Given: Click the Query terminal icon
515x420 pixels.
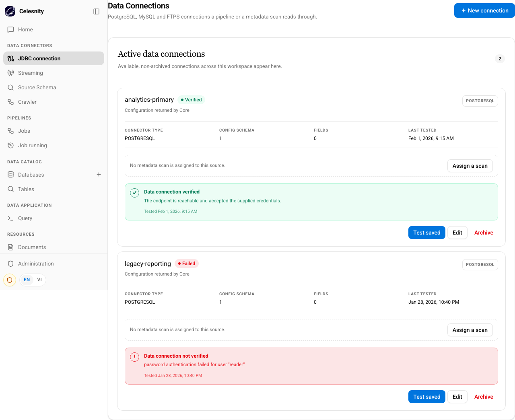Looking at the screenshot, I should point(11,218).
